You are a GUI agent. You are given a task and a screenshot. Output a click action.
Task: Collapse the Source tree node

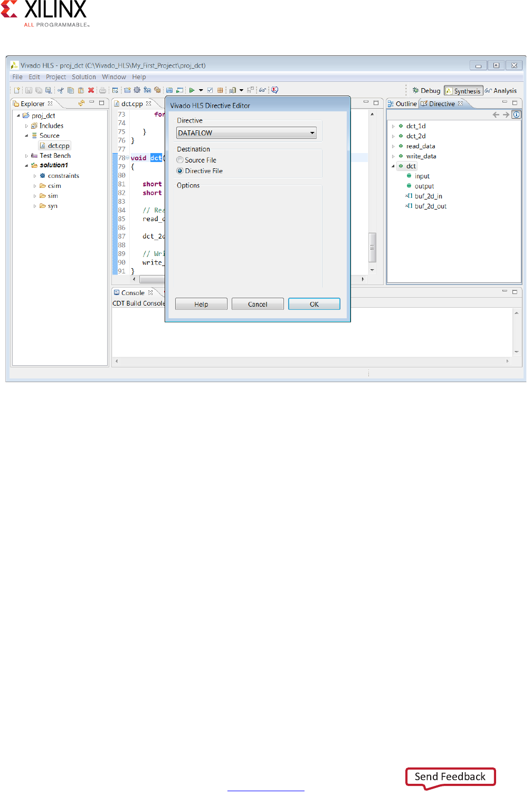[x=26, y=136]
